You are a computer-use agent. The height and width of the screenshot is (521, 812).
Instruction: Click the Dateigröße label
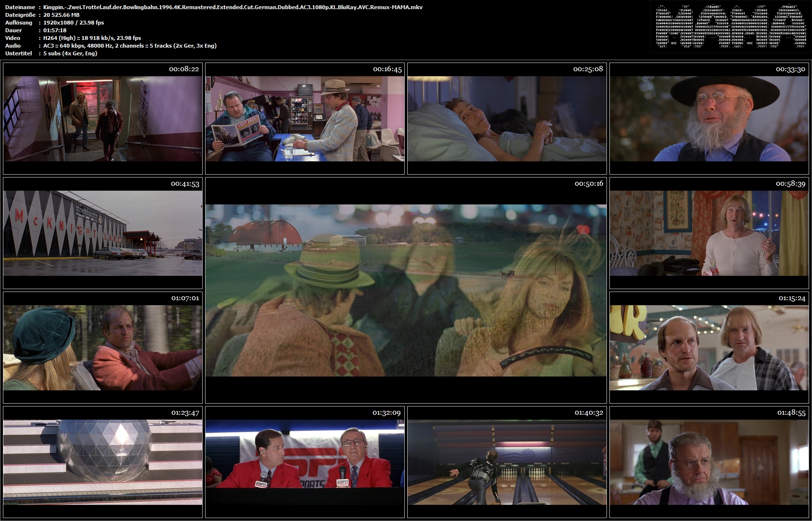point(20,15)
